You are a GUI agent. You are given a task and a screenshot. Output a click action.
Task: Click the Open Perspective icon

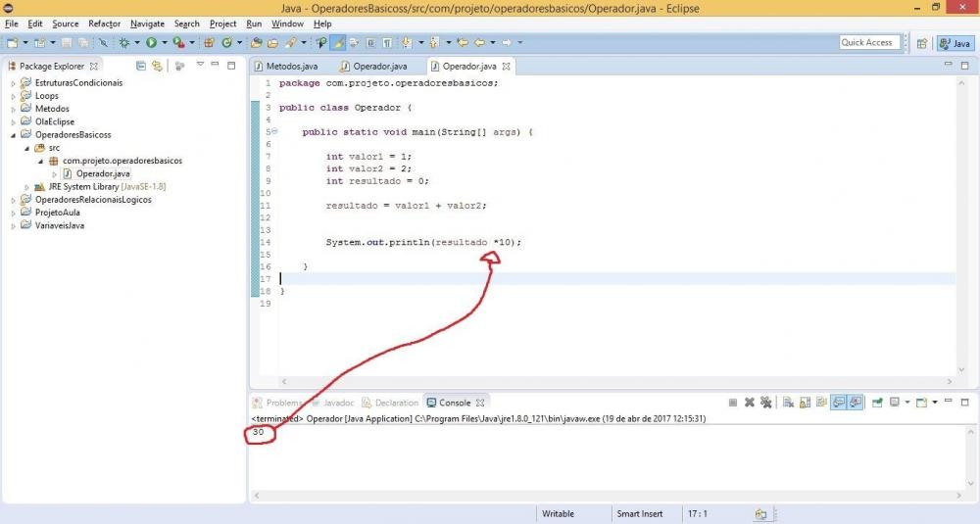click(922, 43)
